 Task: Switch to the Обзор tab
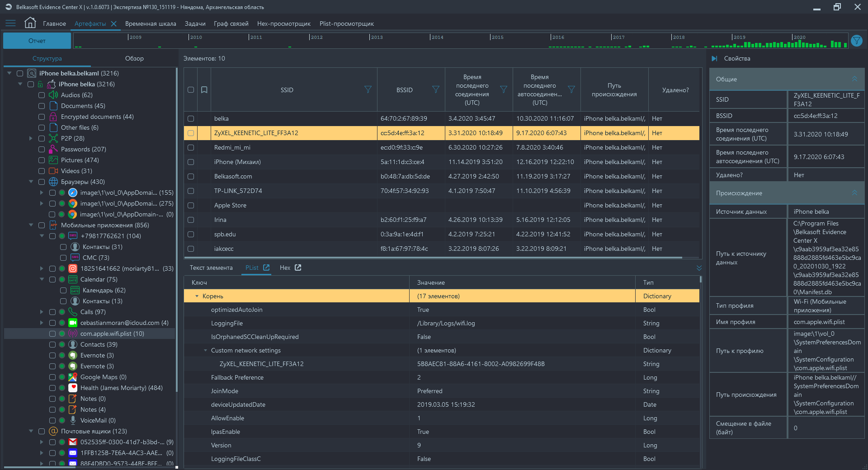coord(134,58)
